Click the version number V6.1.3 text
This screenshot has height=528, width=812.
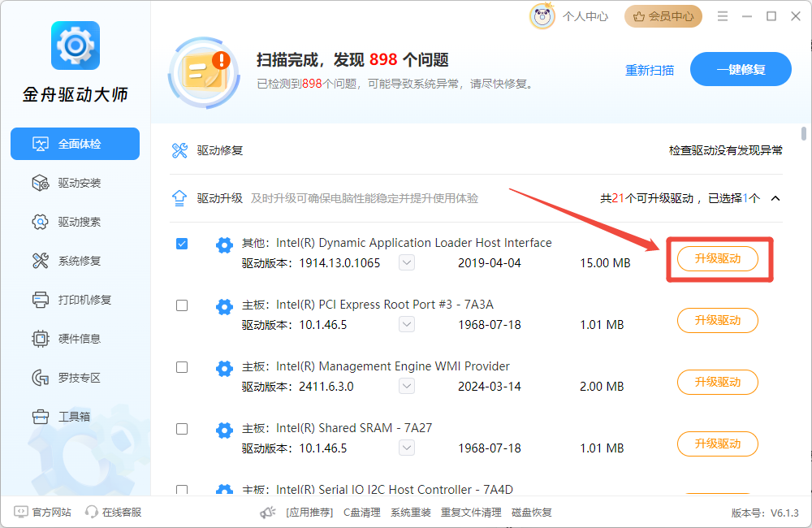(784, 513)
